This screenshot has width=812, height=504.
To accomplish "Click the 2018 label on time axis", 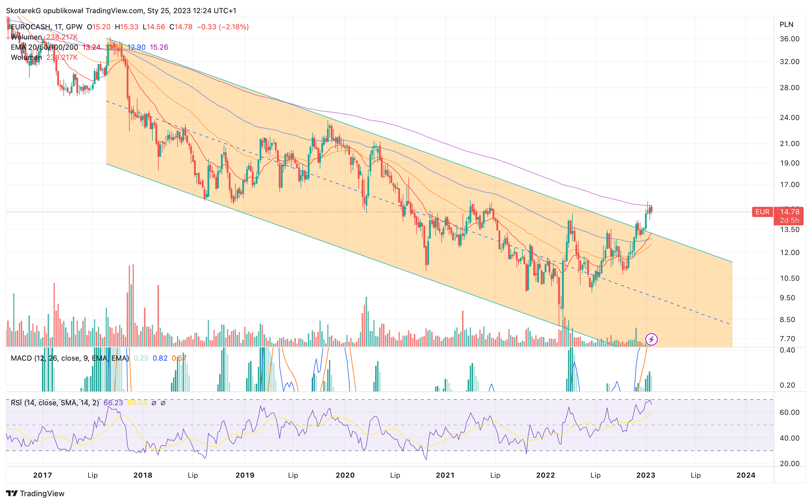I will [143, 475].
